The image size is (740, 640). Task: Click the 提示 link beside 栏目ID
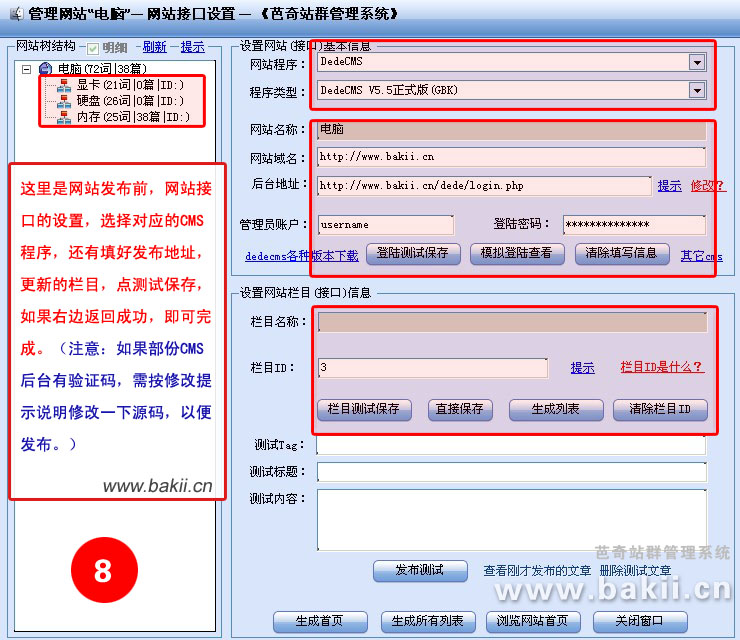[582, 368]
